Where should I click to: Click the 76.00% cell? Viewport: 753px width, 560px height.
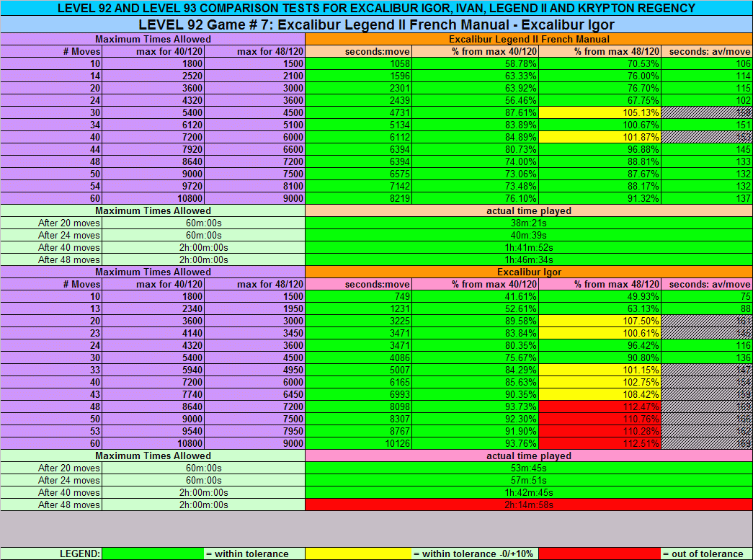click(600, 76)
